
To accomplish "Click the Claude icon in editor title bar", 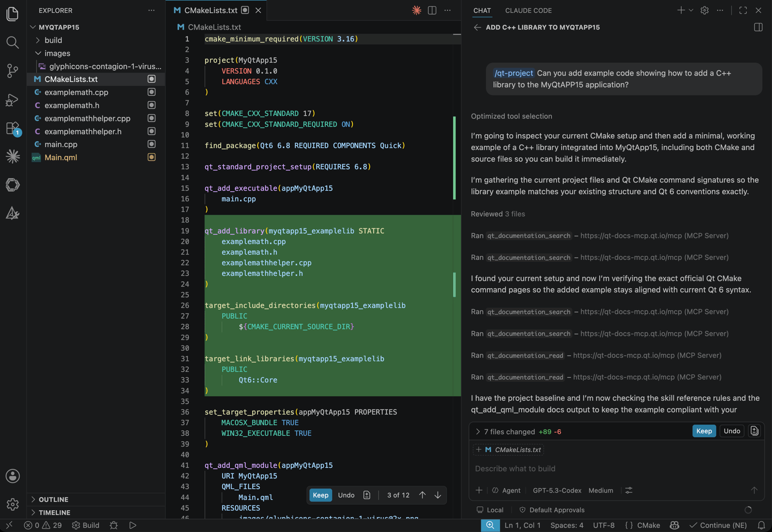I will (x=417, y=10).
